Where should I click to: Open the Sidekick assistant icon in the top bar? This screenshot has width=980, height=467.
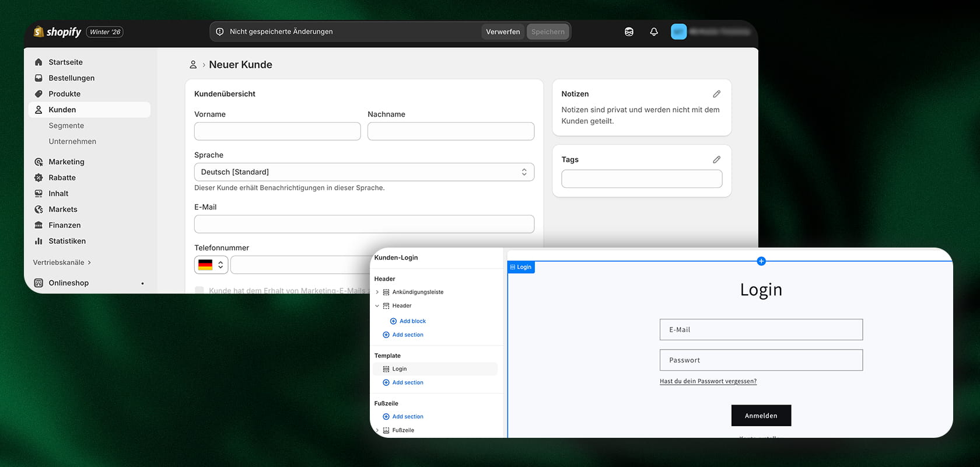tap(629, 32)
